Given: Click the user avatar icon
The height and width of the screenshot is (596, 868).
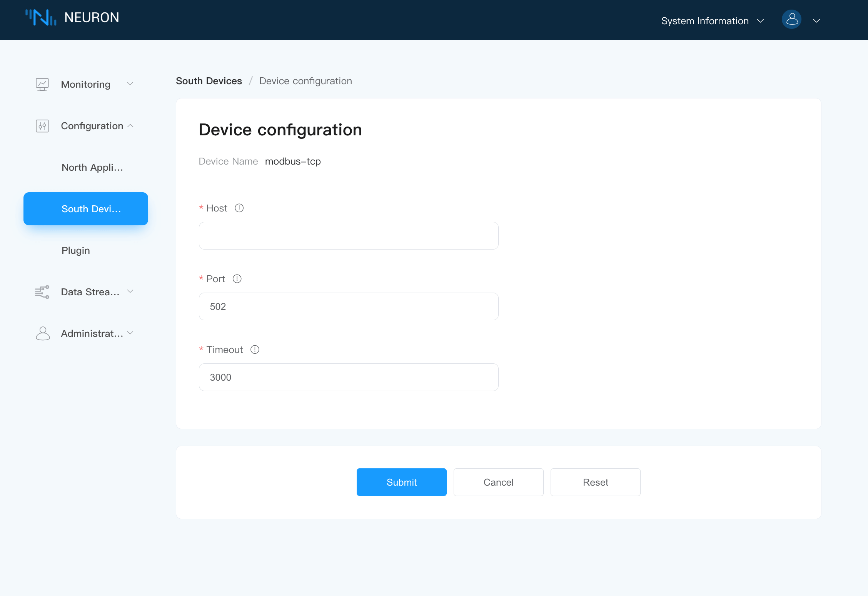Looking at the screenshot, I should [791, 20].
